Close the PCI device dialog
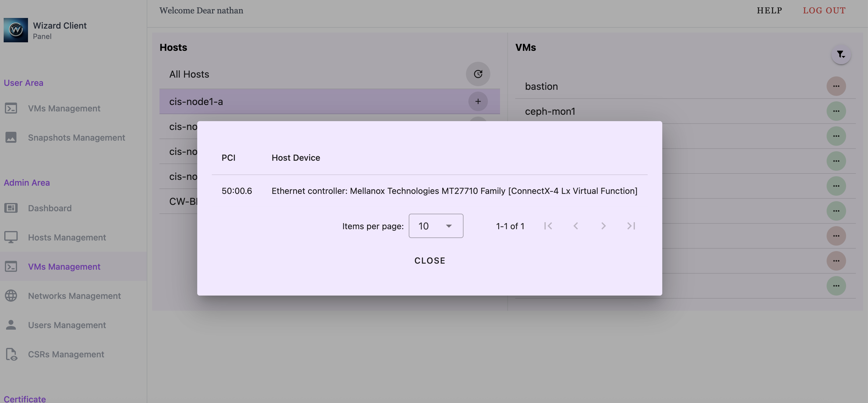This screenshot has width=868, height=403. [x=430, y=260]
